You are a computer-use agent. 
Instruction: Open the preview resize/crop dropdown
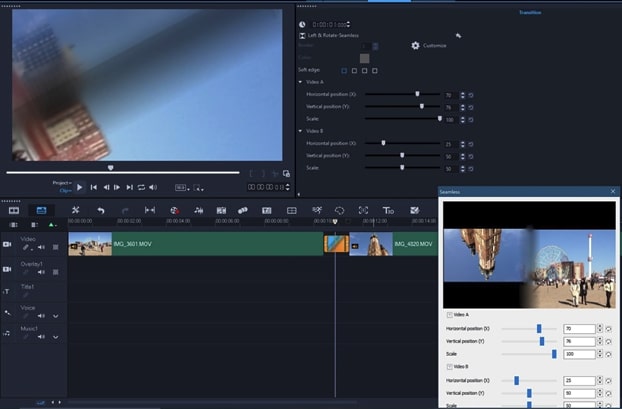tap(198, 188)
